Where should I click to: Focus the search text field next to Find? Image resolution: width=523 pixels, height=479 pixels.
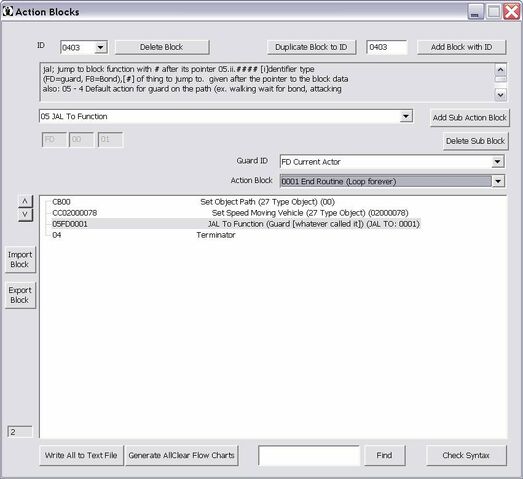(x=309, y=455)
